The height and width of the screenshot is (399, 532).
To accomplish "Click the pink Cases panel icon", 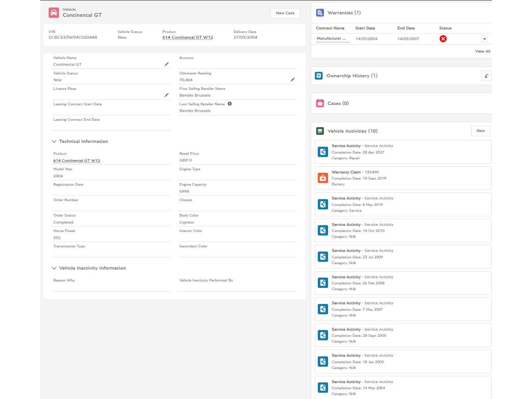I will pos(320,103).
